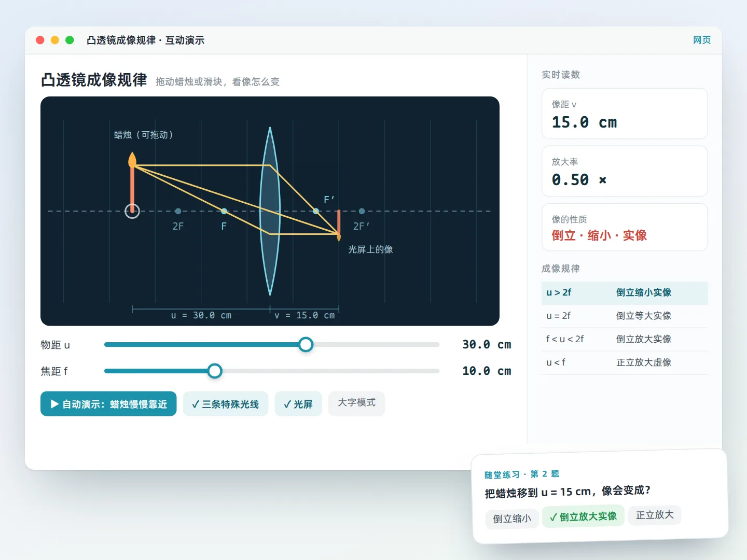Select the f < u < 2f rule row
747x560 pixels.
click(x=625, y=339)
